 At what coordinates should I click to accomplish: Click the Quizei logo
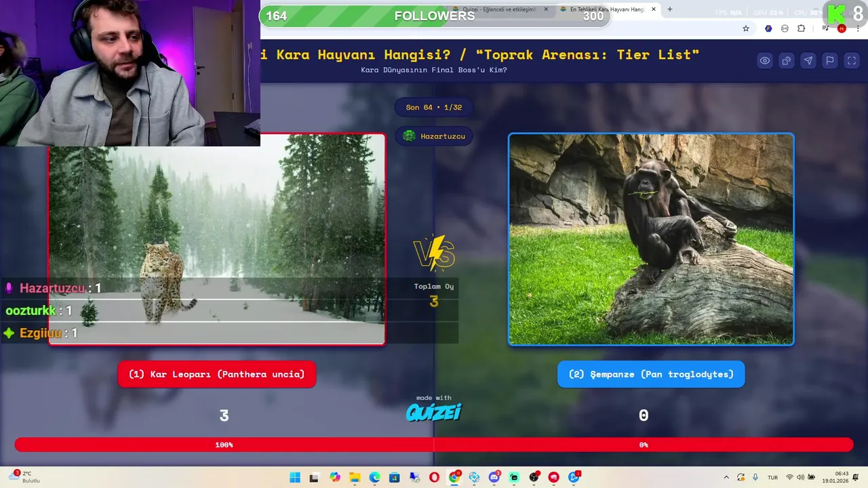(x=434, y=412)
